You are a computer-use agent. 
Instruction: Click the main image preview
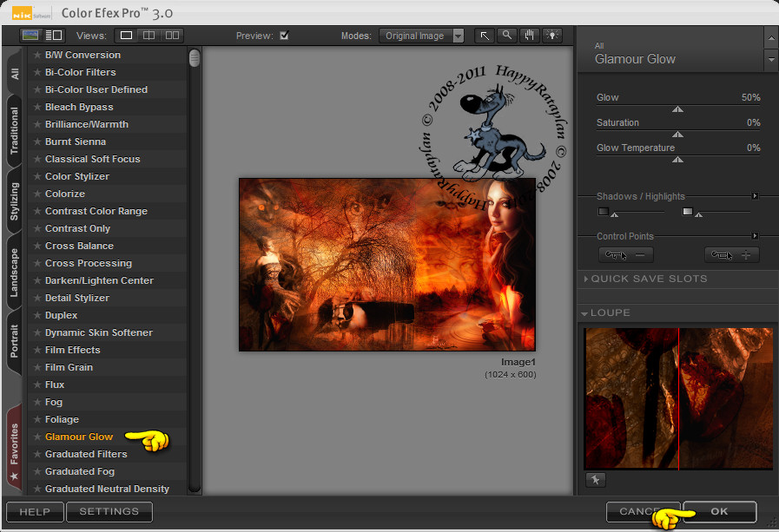[x=387, y=265]
